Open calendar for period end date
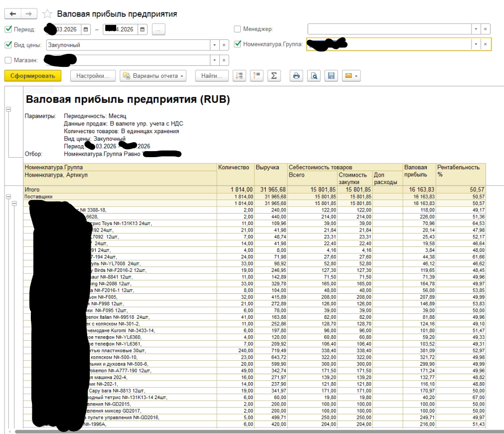The image size is (504, 434). point(143,29)
